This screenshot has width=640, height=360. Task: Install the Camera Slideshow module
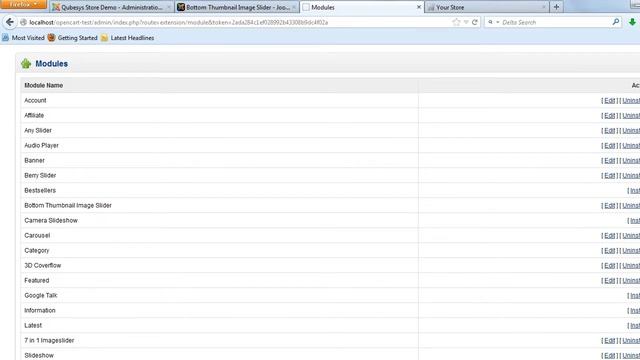(635, 221)
